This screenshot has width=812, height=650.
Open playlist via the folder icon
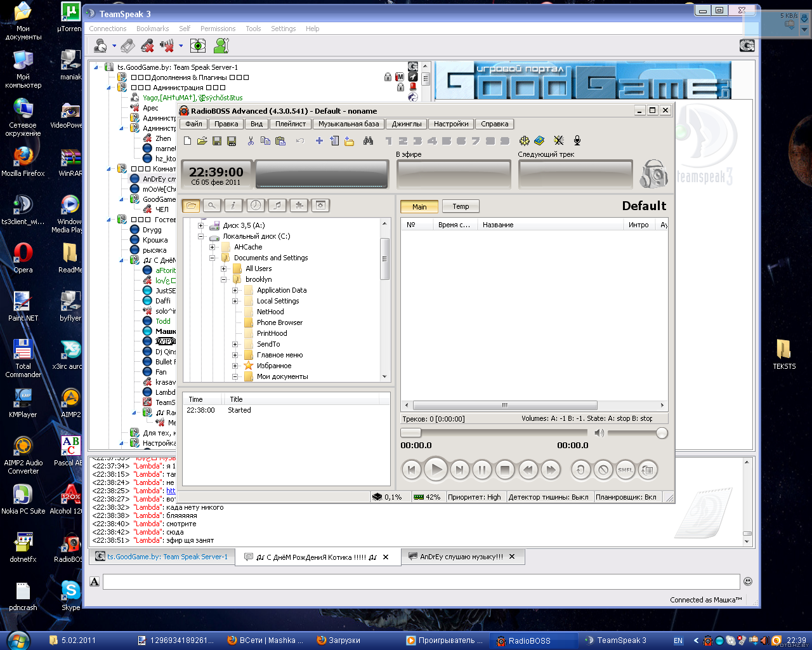202,141
